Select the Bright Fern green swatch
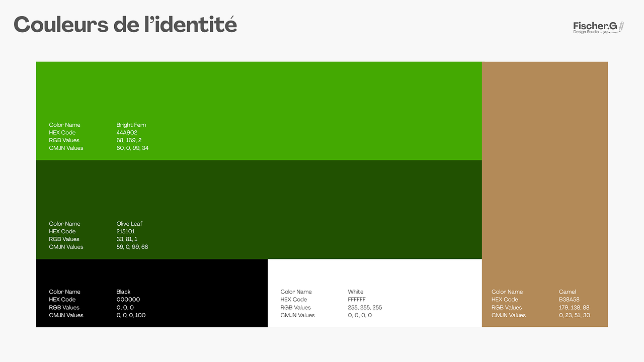 (302, 101)
